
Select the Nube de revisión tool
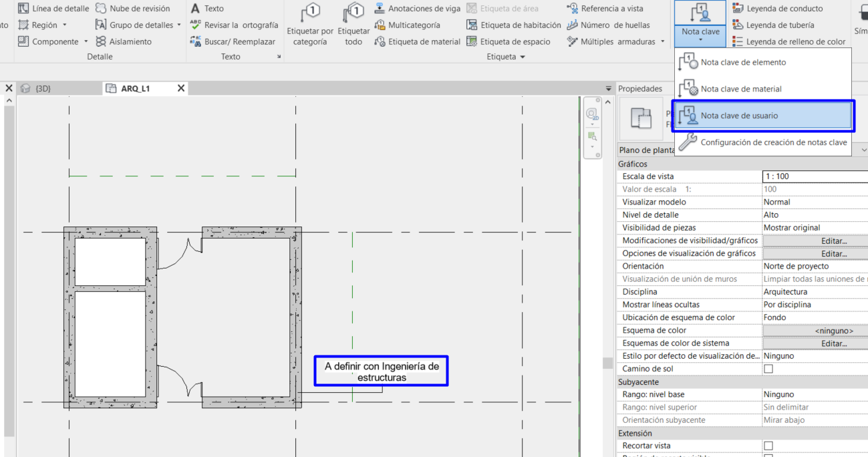[x=132, y=9]
